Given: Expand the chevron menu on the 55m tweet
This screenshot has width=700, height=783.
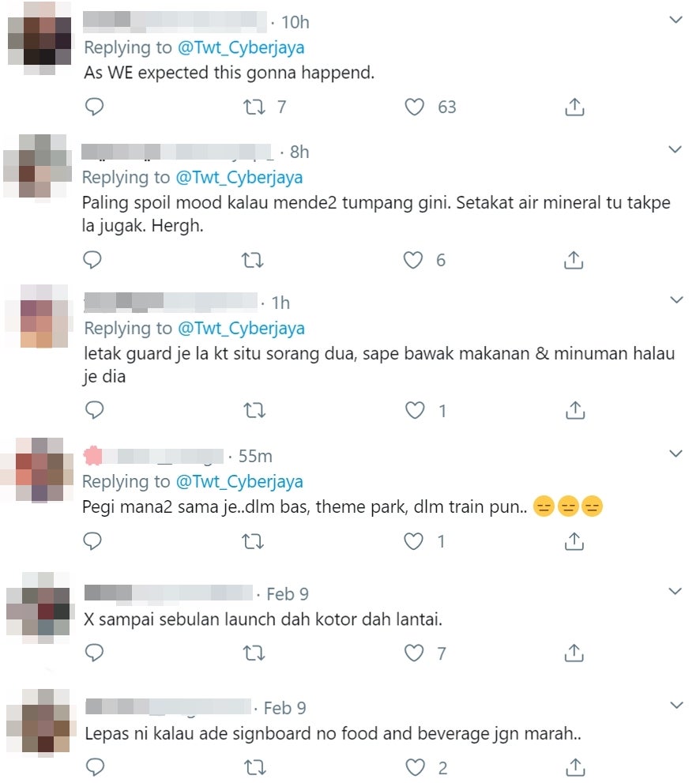Looking at the screenshot, I should (x=676, y=454).
